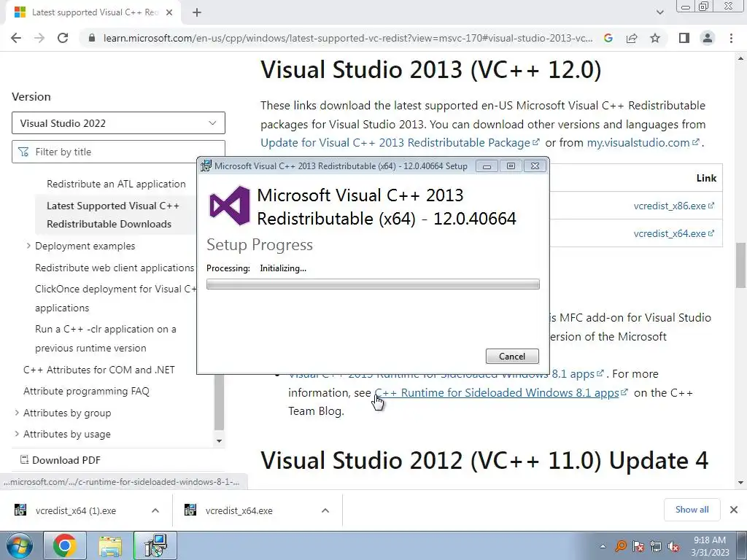Image resolution: width=747 pixels, height=560 pixels.
Task: Close the downloads bar
Action: 734,510
